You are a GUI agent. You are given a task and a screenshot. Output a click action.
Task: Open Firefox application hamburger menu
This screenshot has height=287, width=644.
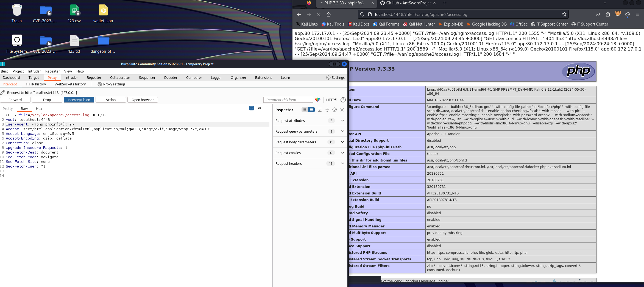pyautogui.click(x=637, y=14)
